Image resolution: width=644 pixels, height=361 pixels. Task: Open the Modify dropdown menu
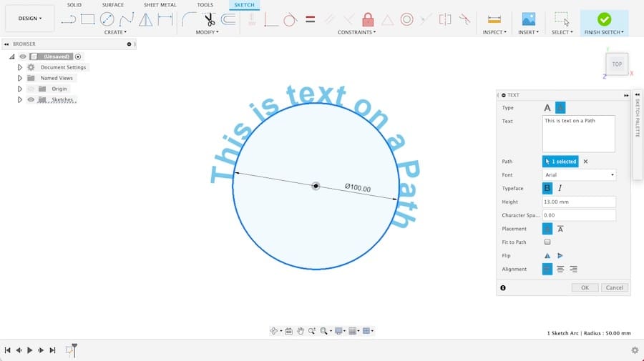[207, 32]
